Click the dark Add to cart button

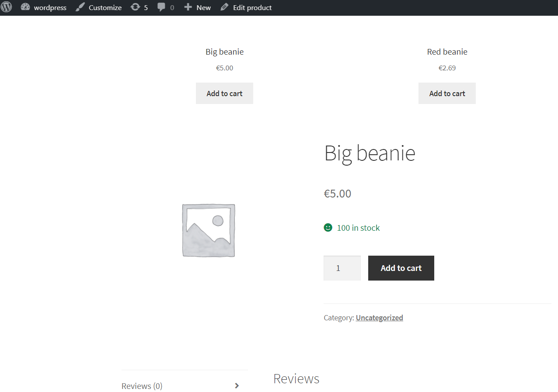[401, 268]
